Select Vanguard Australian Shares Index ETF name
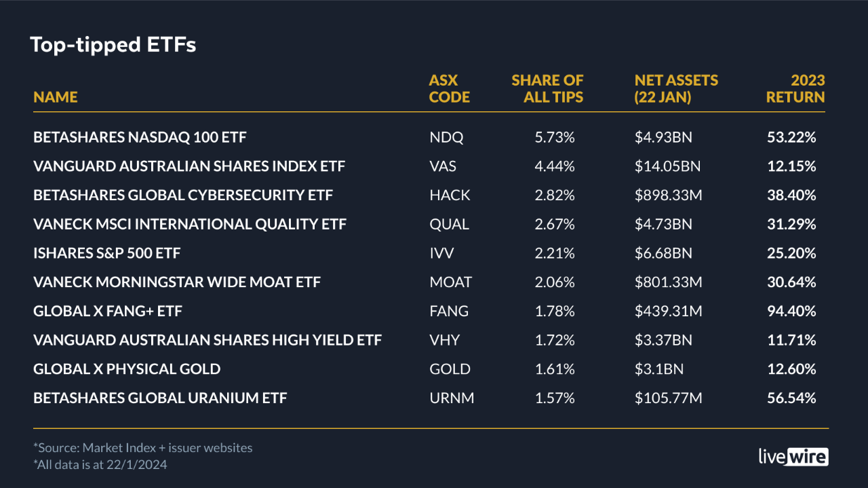The image size is (868, 488). tap(190, 166)
